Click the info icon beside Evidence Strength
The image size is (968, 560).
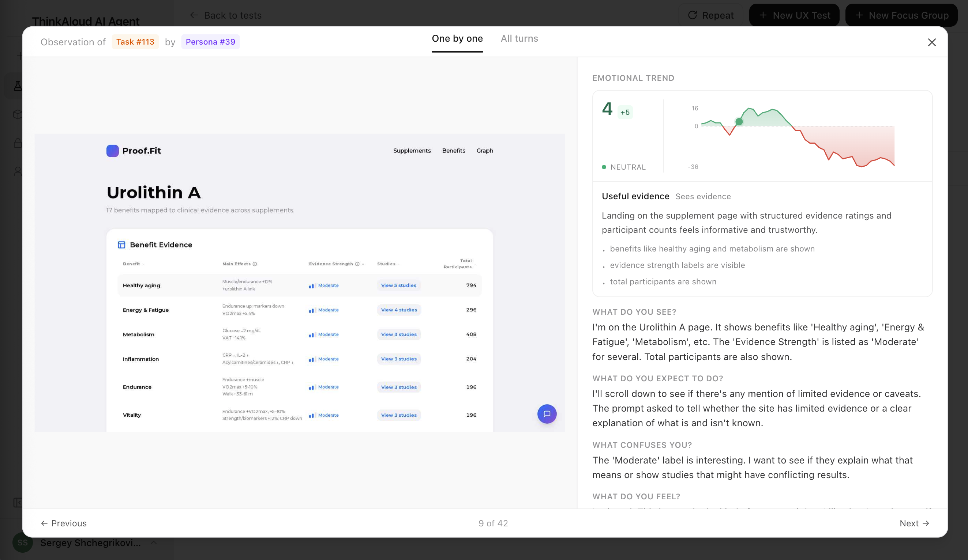coord(357,264)
